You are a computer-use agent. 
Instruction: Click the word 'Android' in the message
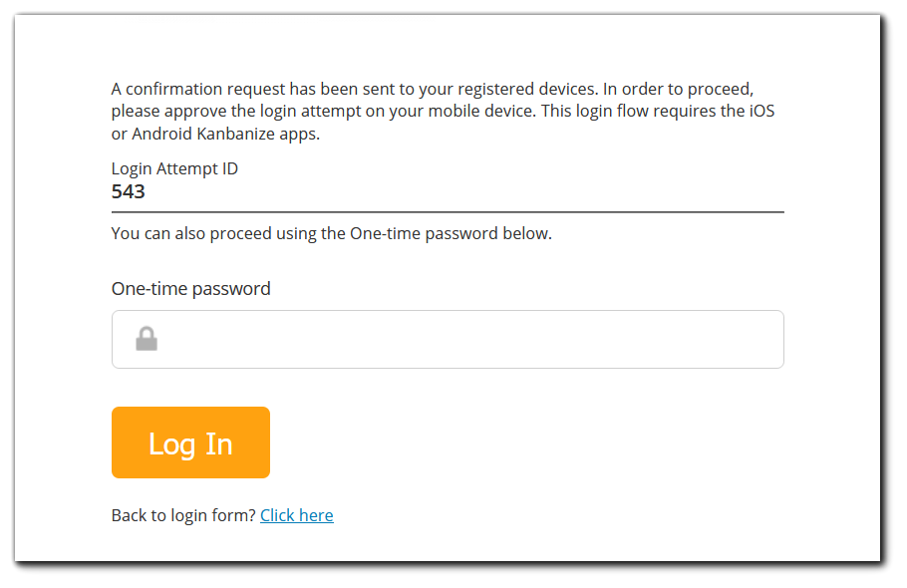161,134
